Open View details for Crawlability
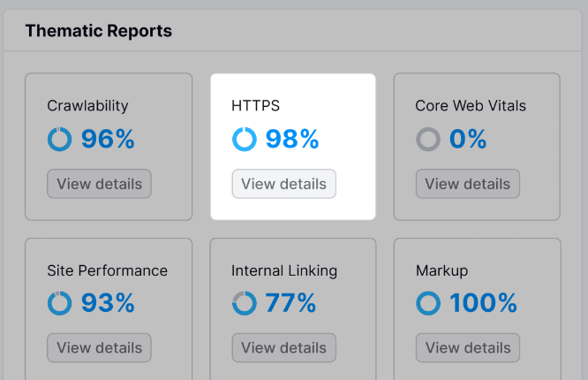Screen dimensions: 588x380 click(x=100, y=184)
